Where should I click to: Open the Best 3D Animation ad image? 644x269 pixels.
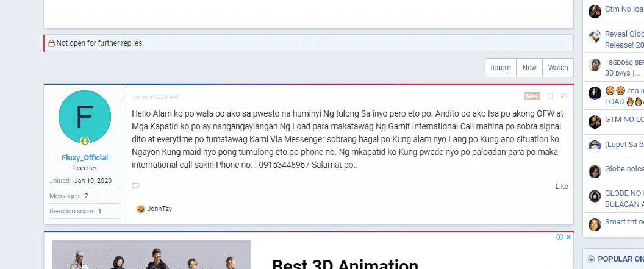[x=152, y=254]
